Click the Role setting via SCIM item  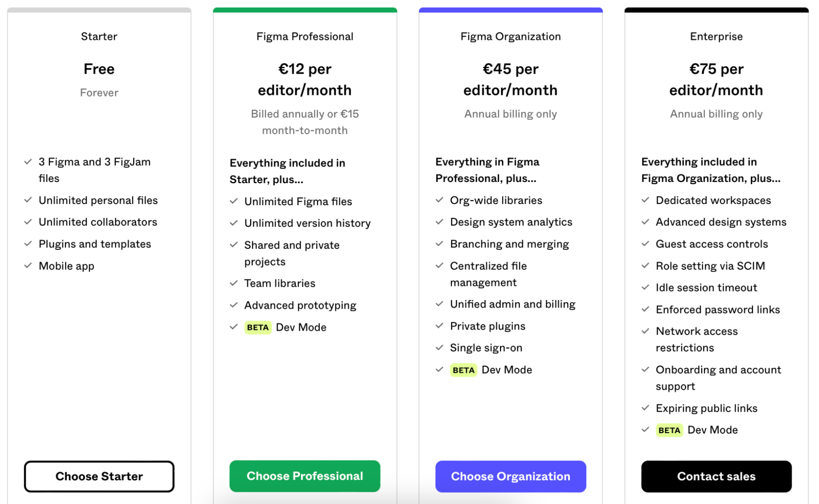[x=710, y=266]
